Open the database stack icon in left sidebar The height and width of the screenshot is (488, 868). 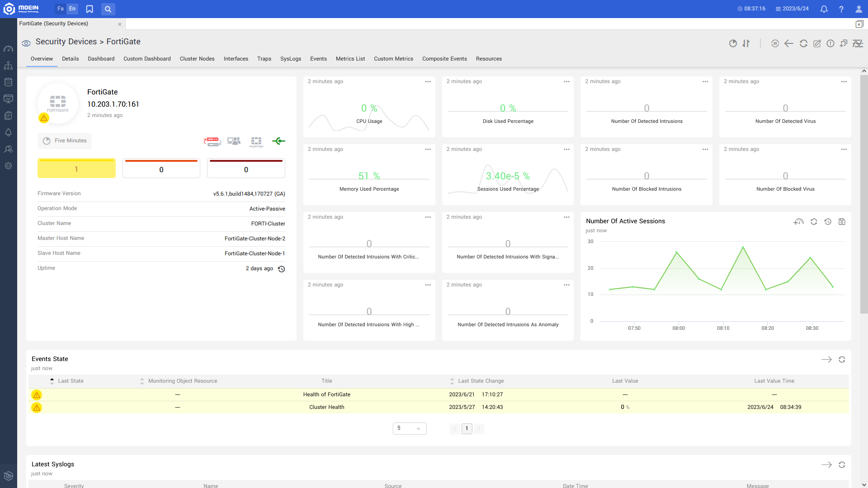[x=8, y=82]
